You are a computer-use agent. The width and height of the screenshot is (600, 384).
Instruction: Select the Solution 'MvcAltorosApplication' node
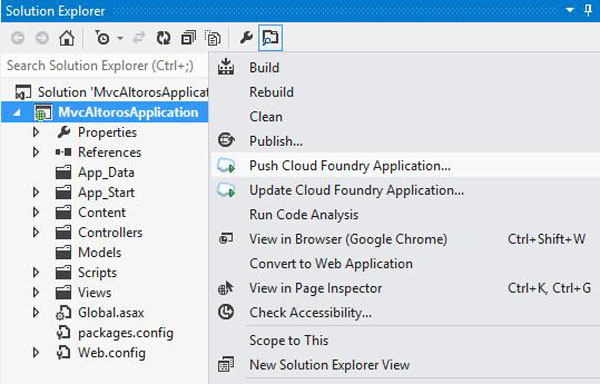(x=122, y=92)
